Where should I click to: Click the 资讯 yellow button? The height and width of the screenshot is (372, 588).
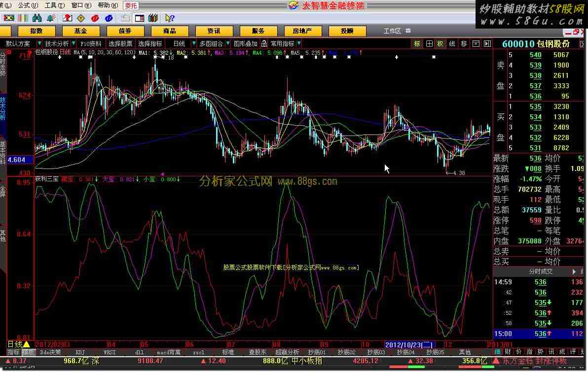coord(214,31)
